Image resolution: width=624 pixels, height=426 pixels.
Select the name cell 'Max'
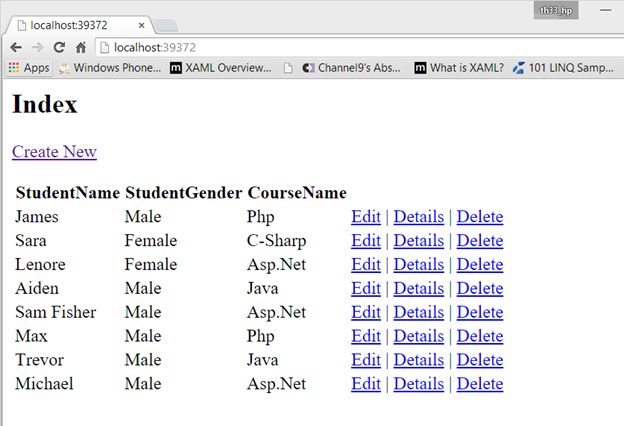(x=31, y=336)
